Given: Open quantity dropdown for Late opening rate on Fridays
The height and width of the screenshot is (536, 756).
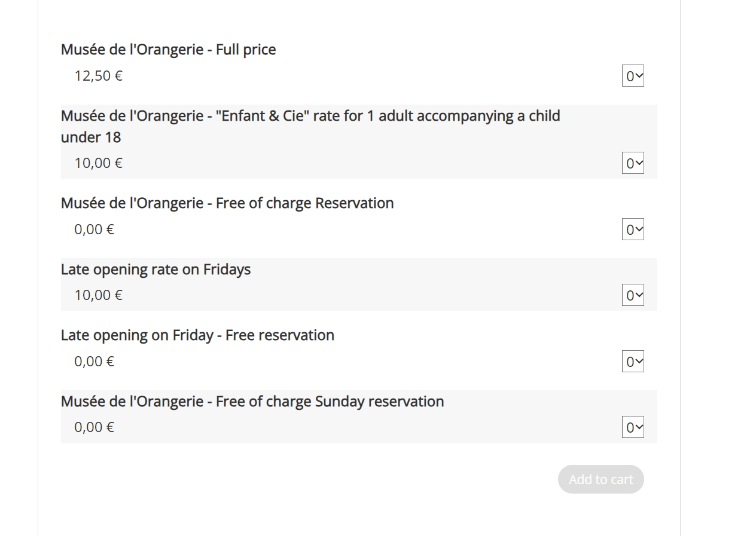Looking at the screenshot, I should coord(633,295).
